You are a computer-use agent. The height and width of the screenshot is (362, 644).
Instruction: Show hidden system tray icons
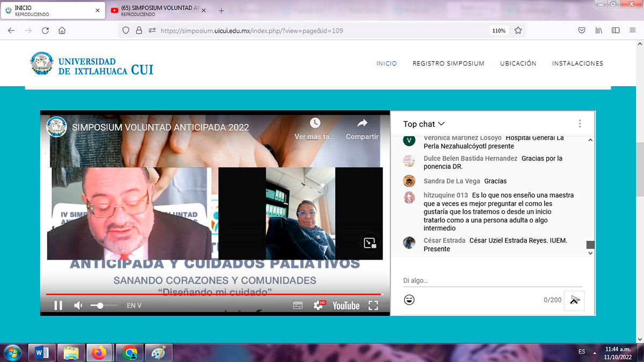coord(594,352)
